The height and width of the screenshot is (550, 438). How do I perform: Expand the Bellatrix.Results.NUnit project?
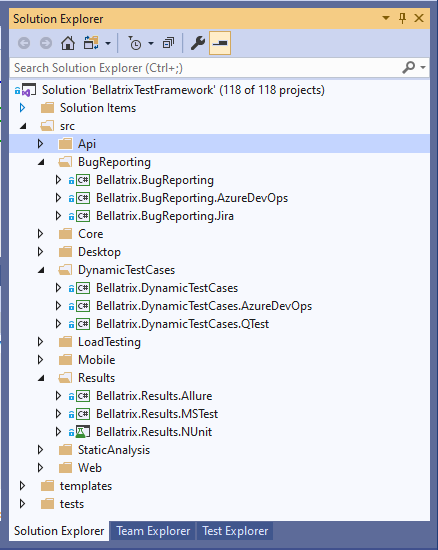[x=58, y=432]
